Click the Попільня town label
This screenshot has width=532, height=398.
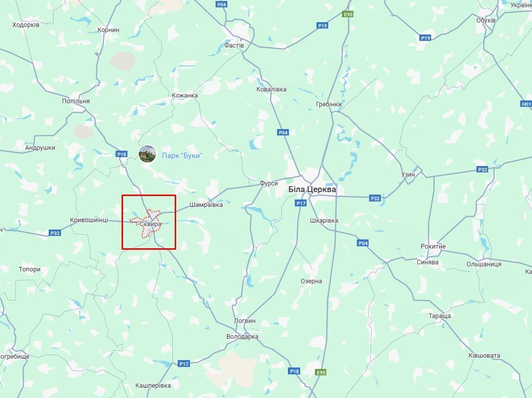pyautogui.click(x=76, y=101)
